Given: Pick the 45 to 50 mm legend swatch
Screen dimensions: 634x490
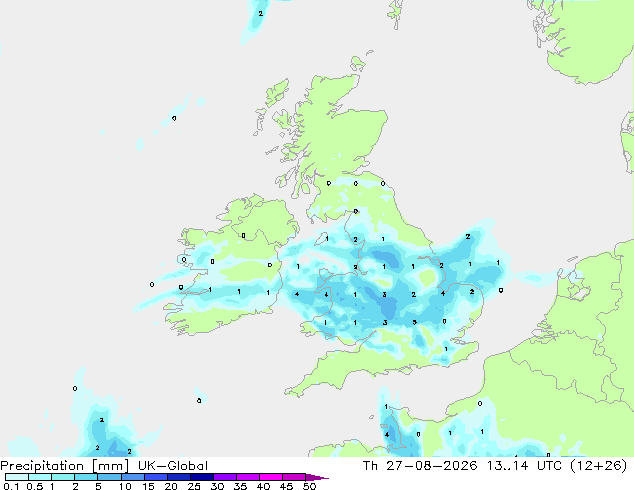Looking at the screenshot, I should click(294, 477).
